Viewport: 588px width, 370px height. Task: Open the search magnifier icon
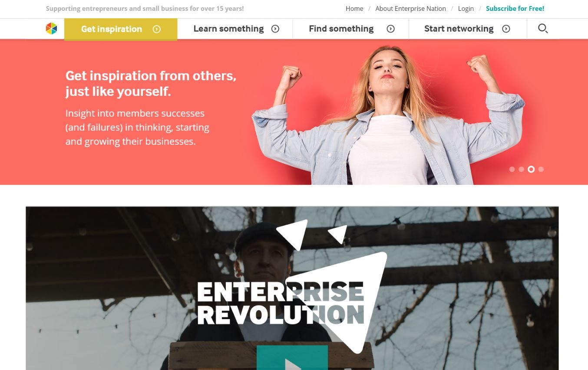point(542,29)
